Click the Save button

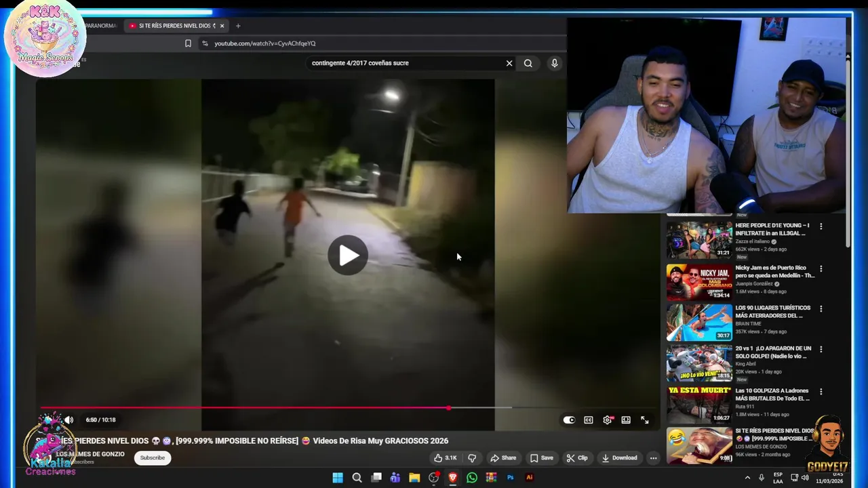542,457
